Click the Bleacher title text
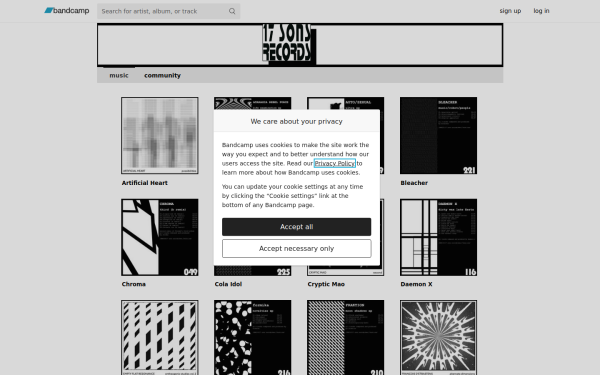The height and width of the screenshot is (375, 600). 414,183
